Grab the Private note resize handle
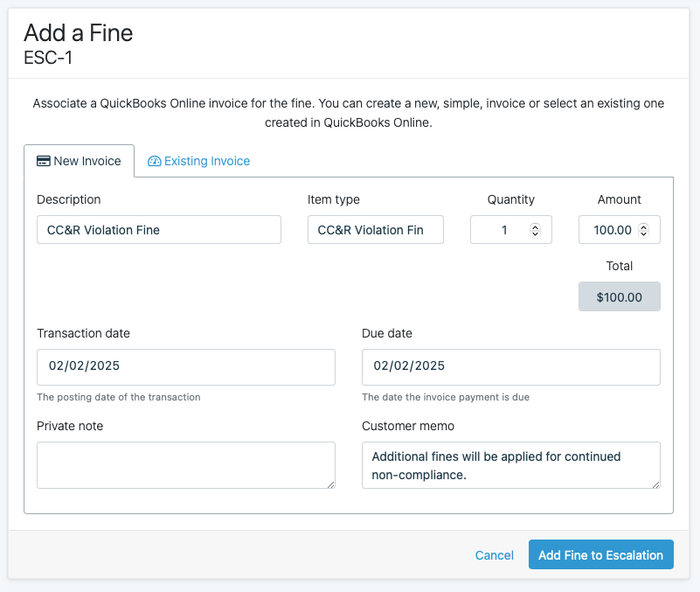 [331, 484]
